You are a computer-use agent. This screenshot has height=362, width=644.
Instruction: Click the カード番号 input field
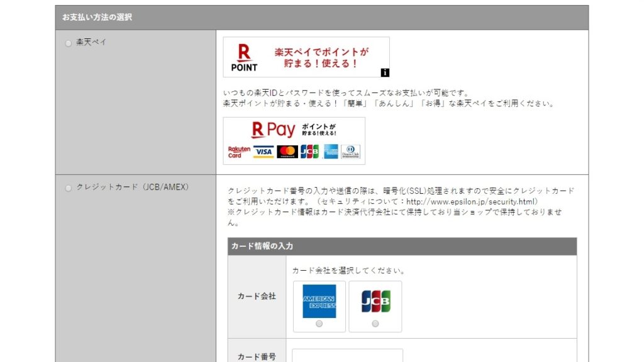pyautogui.click(x=347, y=356)
